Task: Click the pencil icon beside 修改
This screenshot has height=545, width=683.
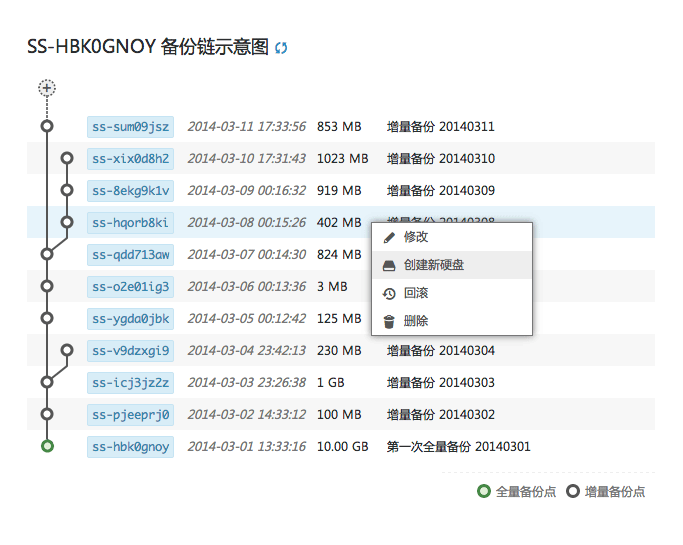Action: (390, 238)
